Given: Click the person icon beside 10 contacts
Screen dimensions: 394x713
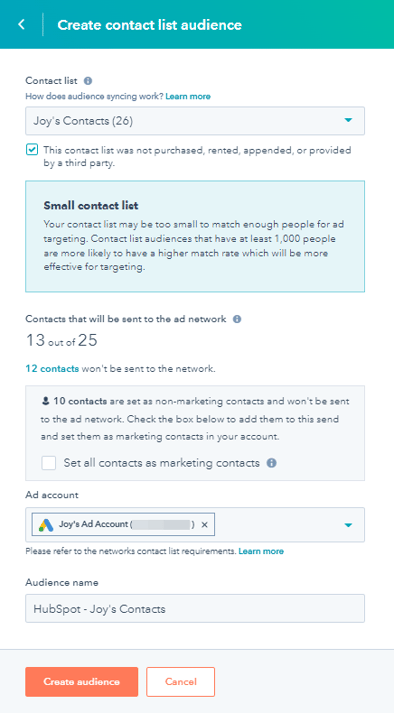Looking at the screenshot, I should click(x=45, y=402).
